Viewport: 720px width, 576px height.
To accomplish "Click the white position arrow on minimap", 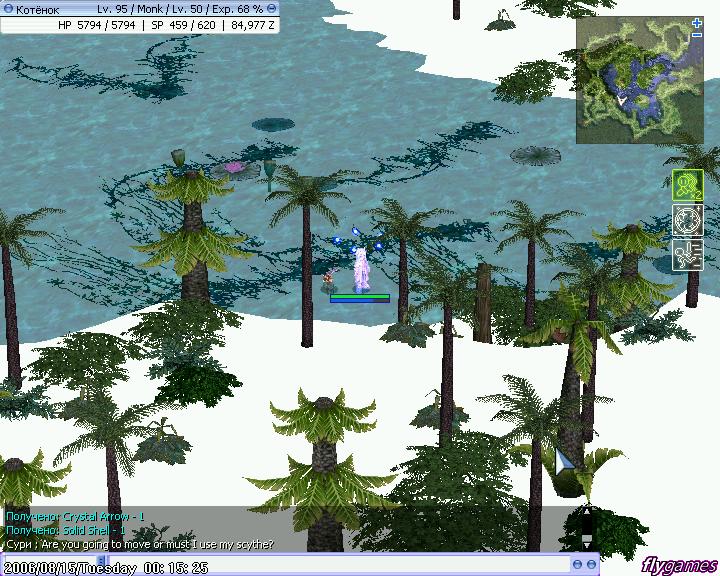I will [x=621, y=100].
